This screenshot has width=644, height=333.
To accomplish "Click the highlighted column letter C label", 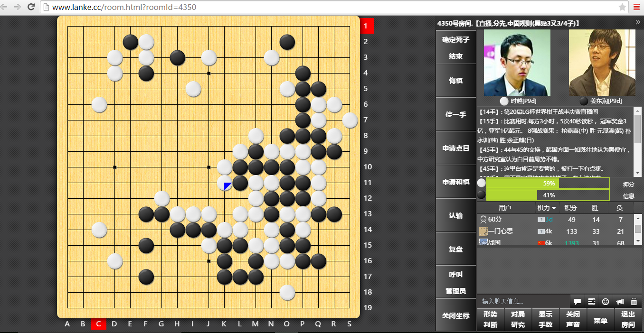I will point(98,324).
